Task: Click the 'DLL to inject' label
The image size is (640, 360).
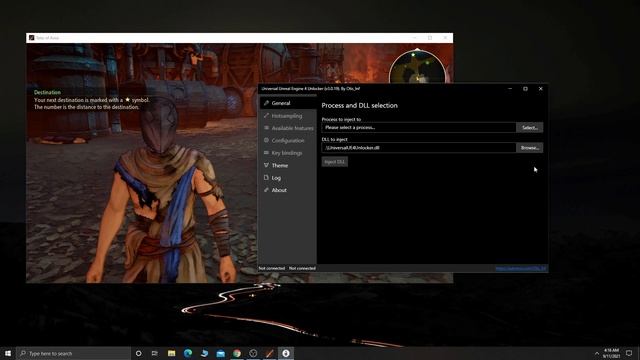Action: tap(334, 139)
